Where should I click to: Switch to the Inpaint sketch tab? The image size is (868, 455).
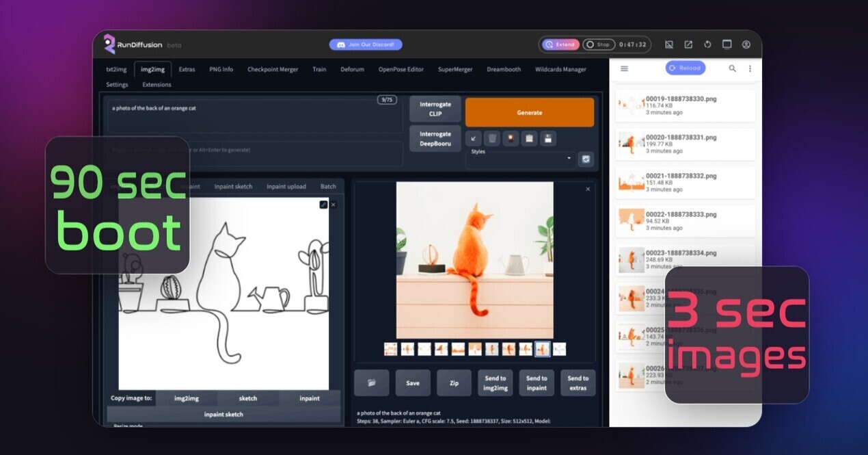pyautogui.click(x=234, y=185)
